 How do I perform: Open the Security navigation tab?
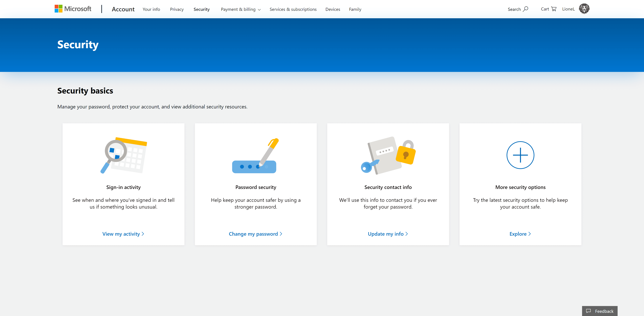pyautogui.click(x=202, y=9)
